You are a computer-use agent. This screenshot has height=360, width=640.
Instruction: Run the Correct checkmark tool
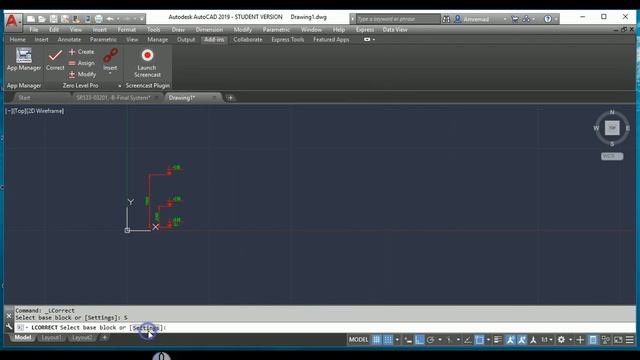click(55, 60)
